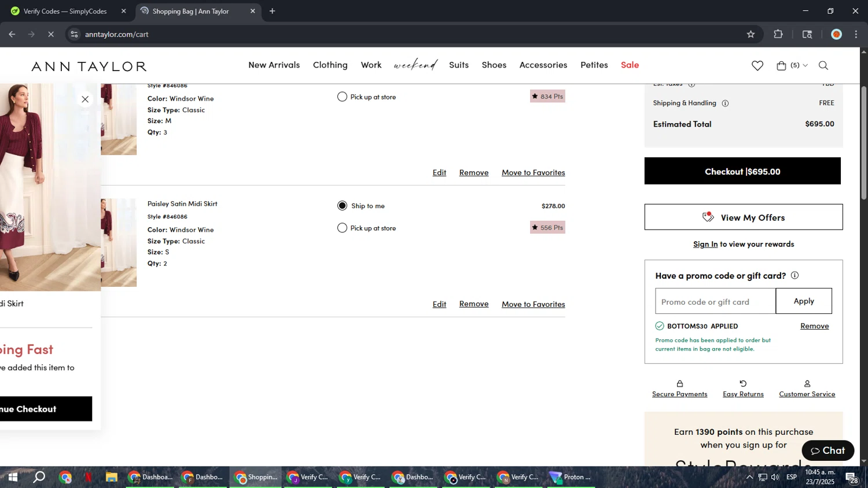Open the Shoes menu

pos(494,65)
